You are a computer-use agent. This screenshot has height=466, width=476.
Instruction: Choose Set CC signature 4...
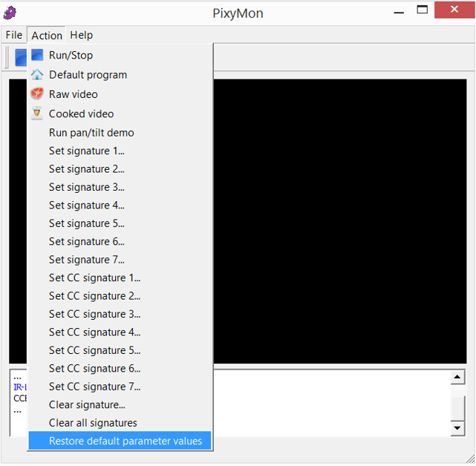[120, 332]
